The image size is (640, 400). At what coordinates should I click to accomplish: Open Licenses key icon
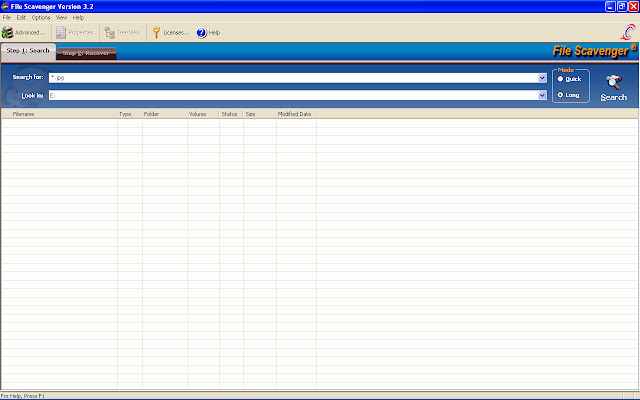pos(156,33)
